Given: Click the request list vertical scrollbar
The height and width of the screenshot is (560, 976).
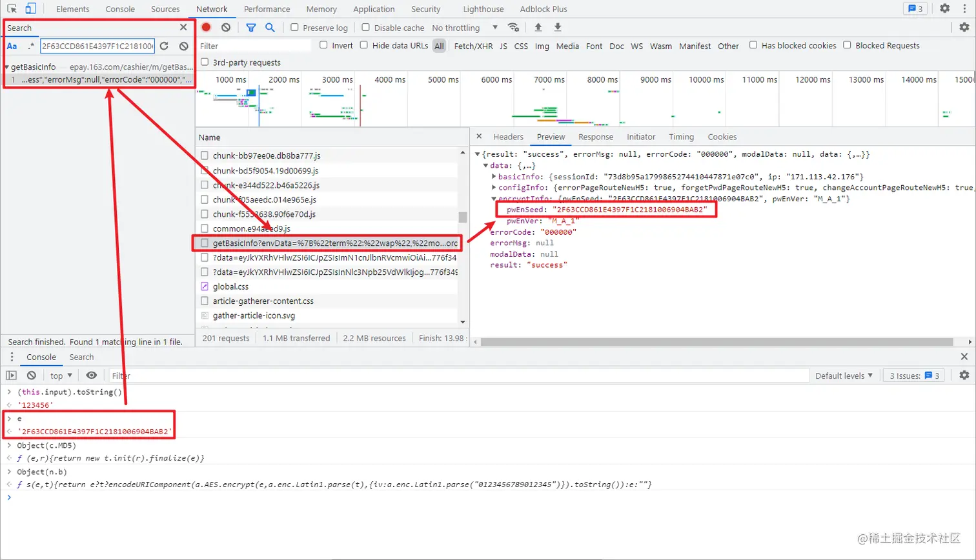Looking at the screenshot, I should click(463, 217).
